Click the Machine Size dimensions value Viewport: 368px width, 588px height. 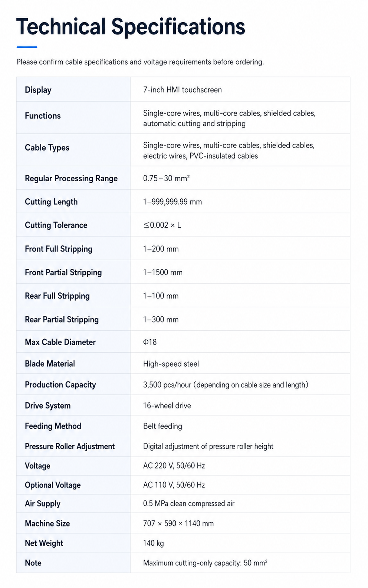(x=178, y=523)
